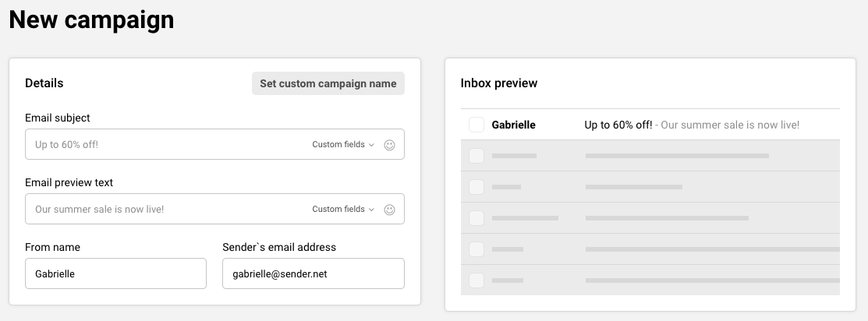Expand Custom fields dropdown for Email subject
This screenshot has height=321, width=868.
pyautogui.click(x=343, y=145)
